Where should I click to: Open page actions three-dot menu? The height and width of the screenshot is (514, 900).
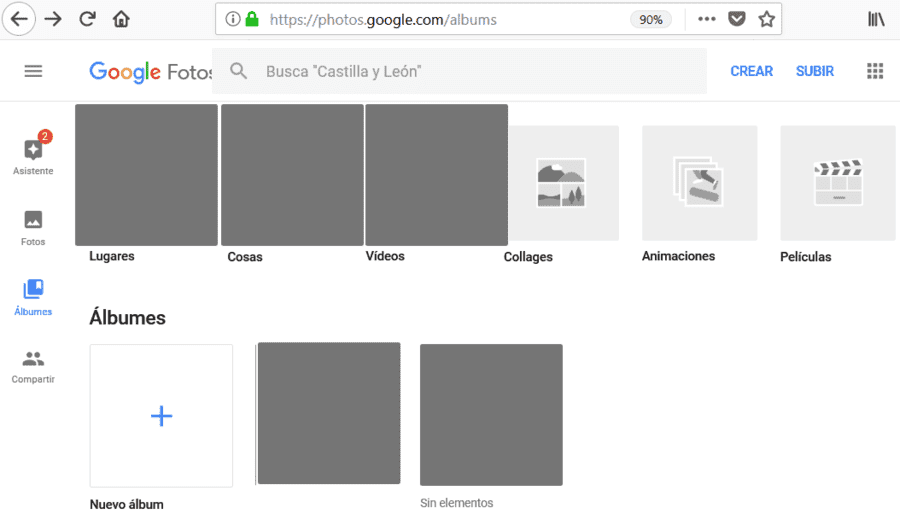click(x=707, y=19)
